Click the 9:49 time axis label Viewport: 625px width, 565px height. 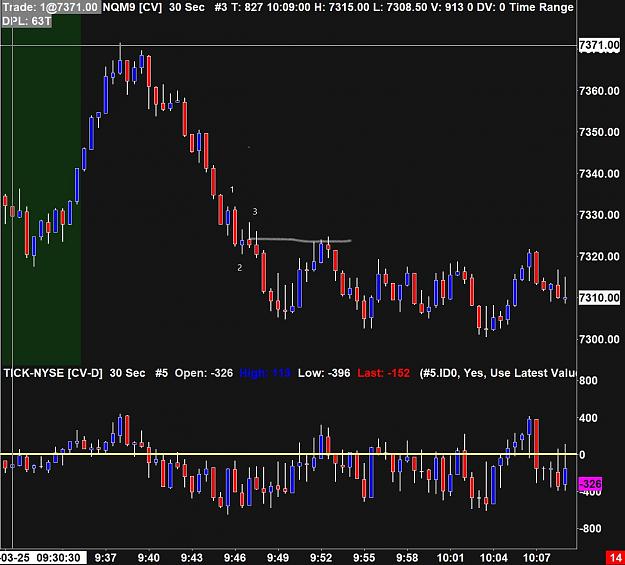click(278, 557)
